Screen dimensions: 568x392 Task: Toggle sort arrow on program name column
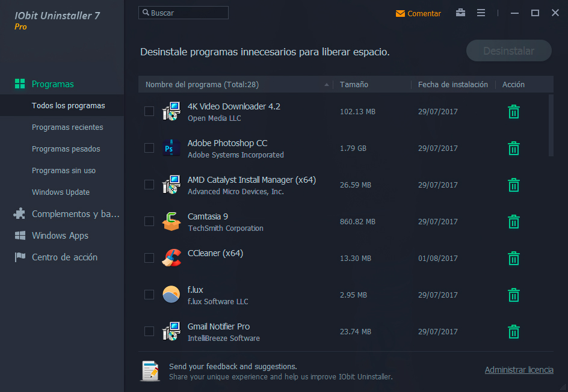tap(326, 85)
